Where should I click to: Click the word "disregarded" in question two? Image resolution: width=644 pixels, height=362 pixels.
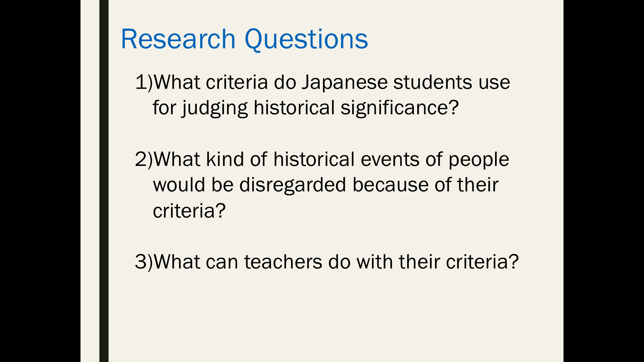point(292,185)
